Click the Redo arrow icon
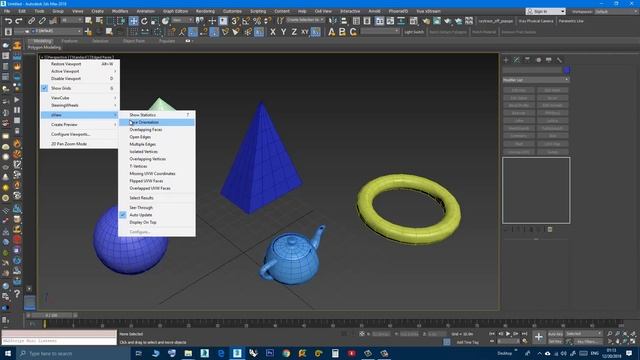640x360 pixels. [19, 21]
